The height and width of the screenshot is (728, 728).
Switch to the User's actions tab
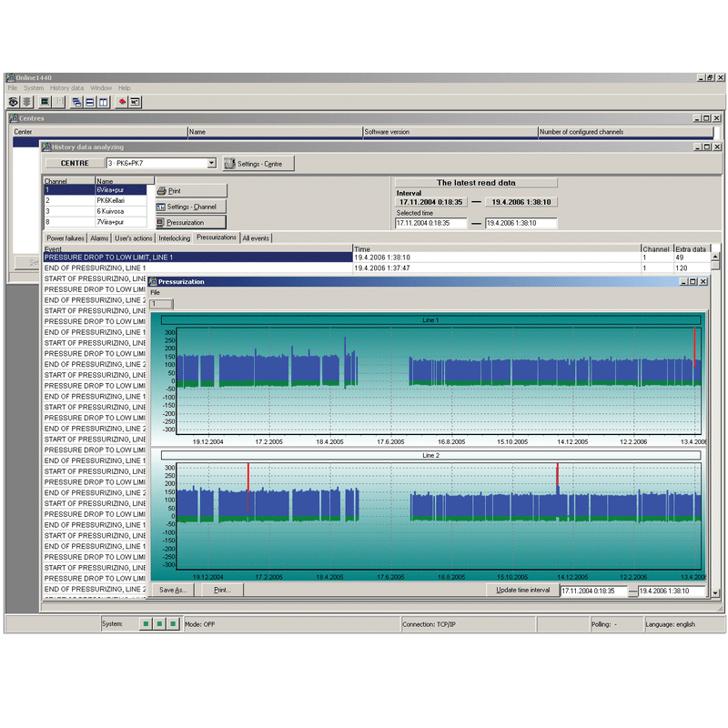point(133,238)
